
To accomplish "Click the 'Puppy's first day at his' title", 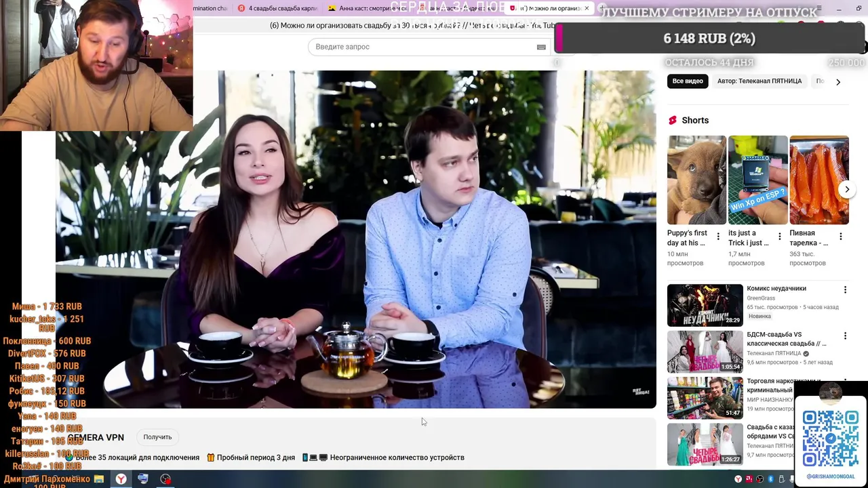I will [x=687, y=238].
